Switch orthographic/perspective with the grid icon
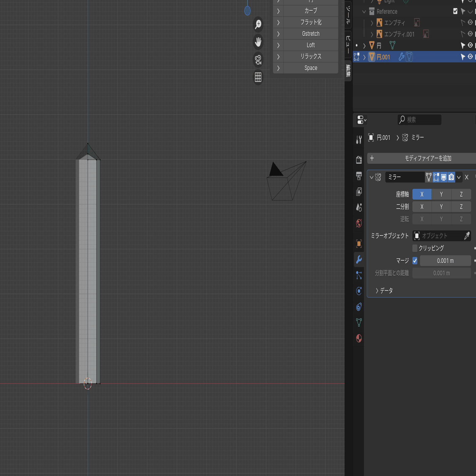The image size is (476, 476). click(258, 77)
